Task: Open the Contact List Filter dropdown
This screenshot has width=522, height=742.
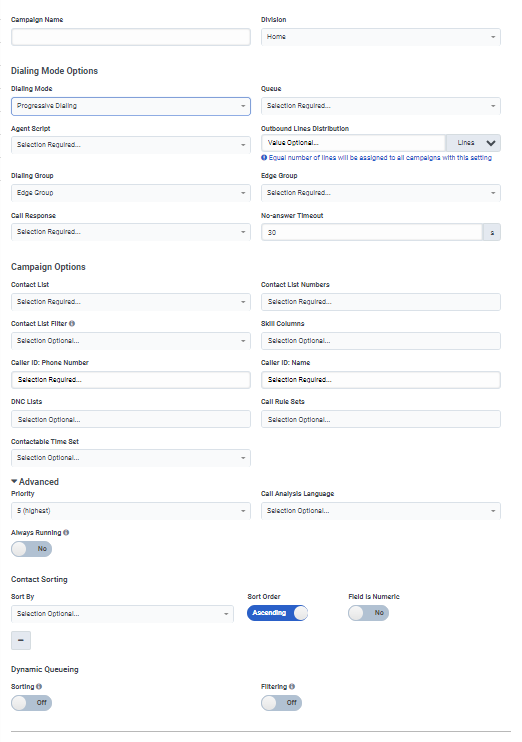Action: pyautogui.click(x=131, y=341)
